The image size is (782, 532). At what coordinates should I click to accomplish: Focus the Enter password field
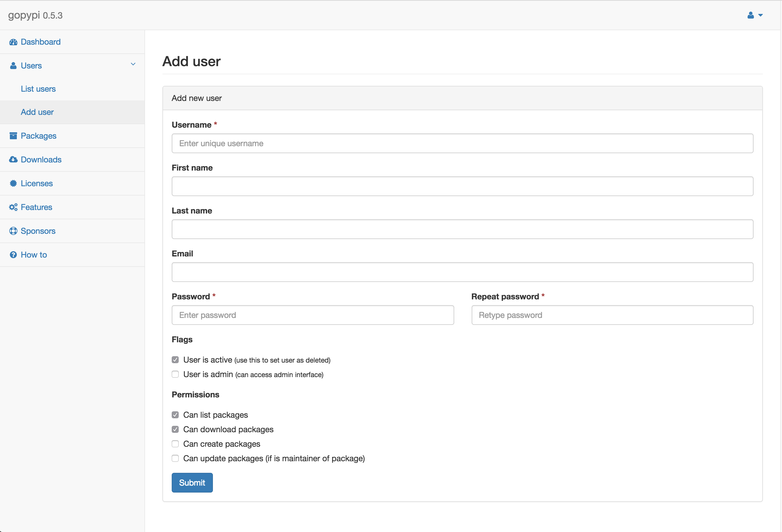tap(313, 315)
